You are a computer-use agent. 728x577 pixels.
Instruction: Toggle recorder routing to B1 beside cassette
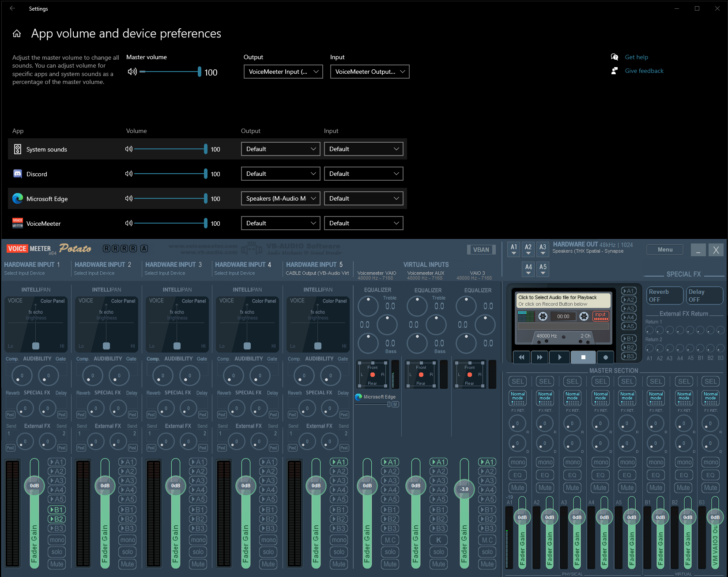click(x=628, y=338)
